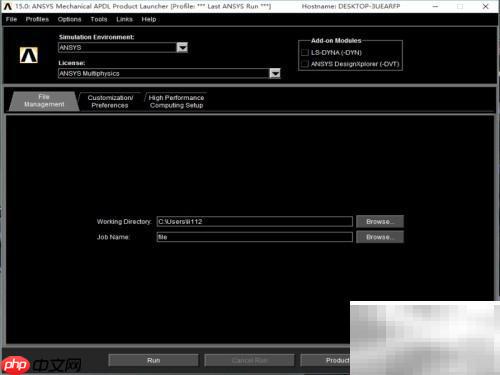Image resolution: width=500 pixels, height=375 pixels.
Task: Enable ANSYS DesignXplorer (-DVT) checkbox
Action: [305, 64]
